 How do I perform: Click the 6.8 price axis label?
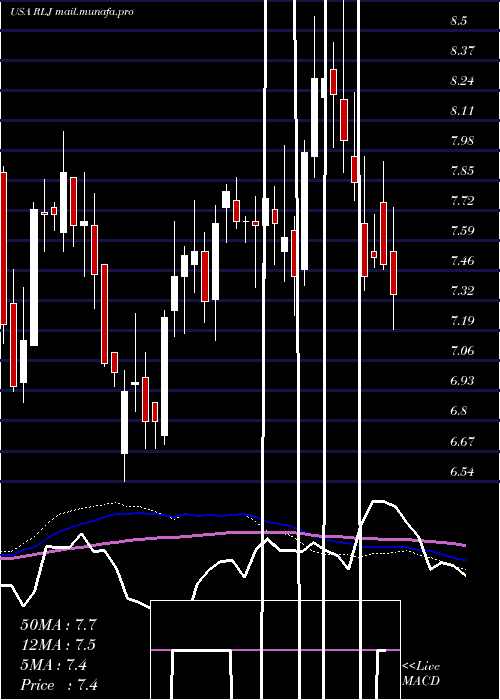[x=459, y=411]
